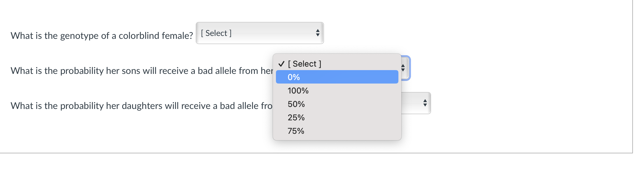Click the checkmark beside [Select]

(281, 64)
